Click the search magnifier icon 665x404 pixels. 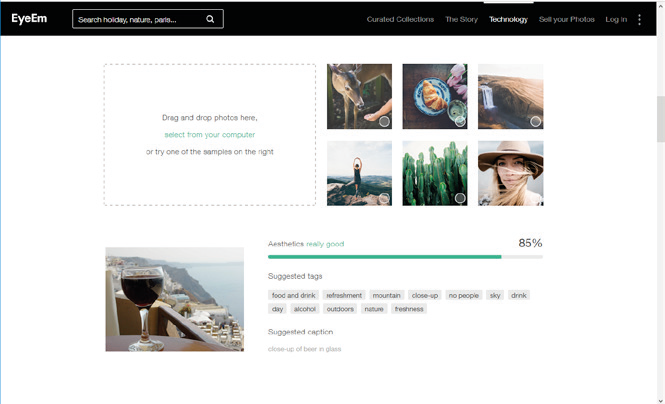(x=210, y=19)
